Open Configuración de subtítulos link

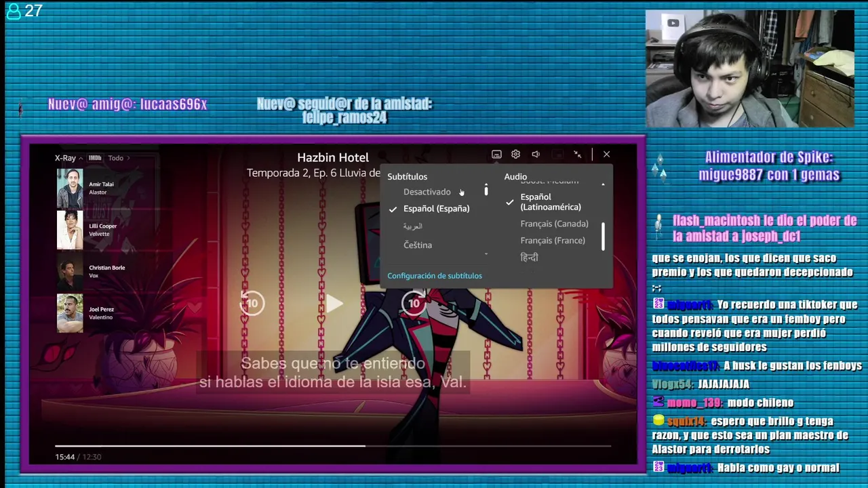point(435,276)
